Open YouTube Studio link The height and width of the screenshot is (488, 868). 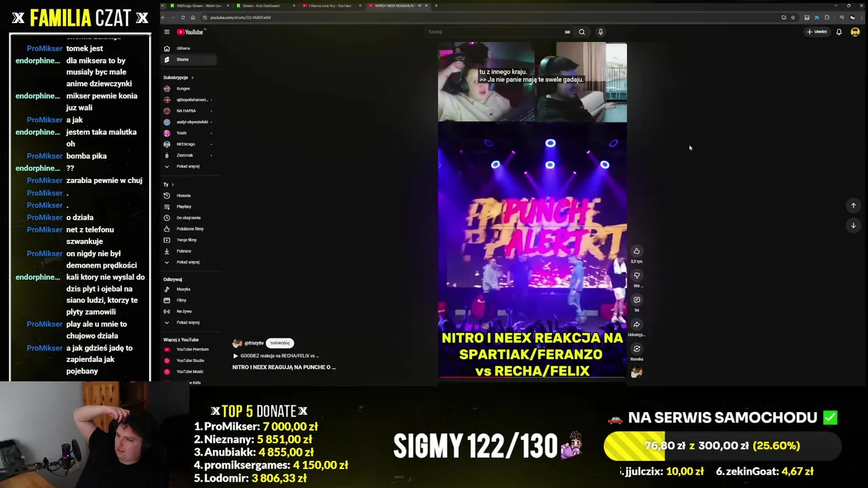pos(190,361)
